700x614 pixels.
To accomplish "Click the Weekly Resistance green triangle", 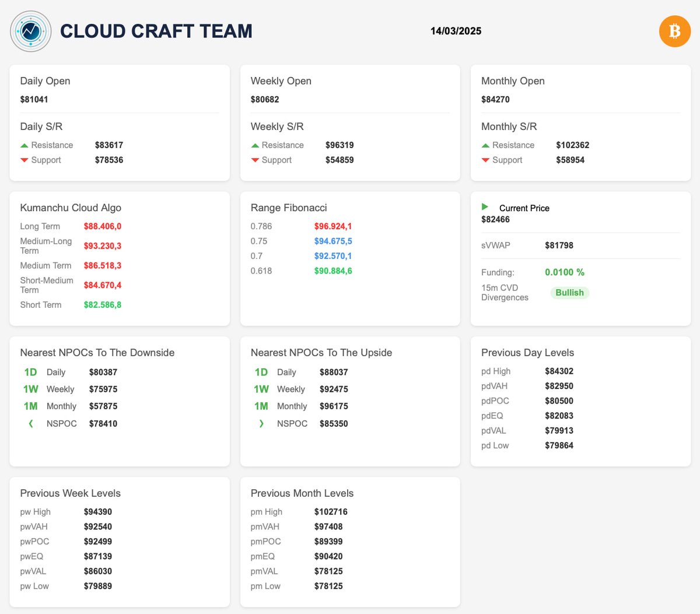I will pyautogui.click(x=255, y=145).
